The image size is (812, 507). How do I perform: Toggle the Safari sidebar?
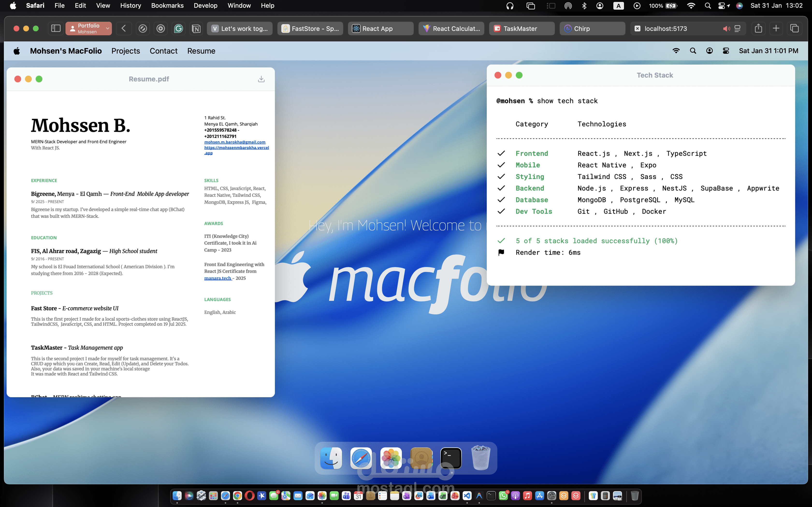56,28
